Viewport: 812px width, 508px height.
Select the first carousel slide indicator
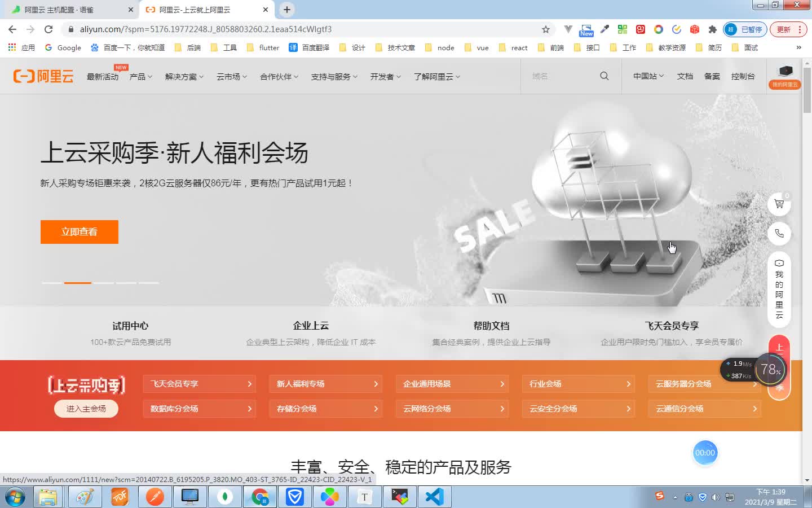click(x=52, y=283)
